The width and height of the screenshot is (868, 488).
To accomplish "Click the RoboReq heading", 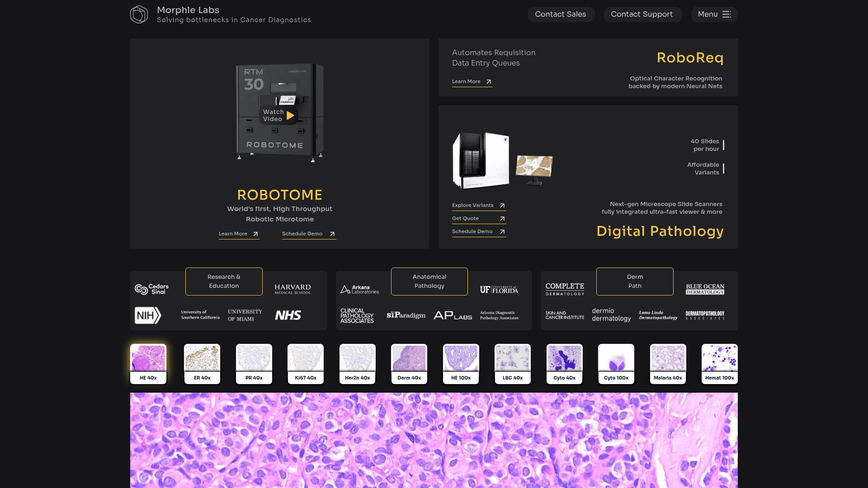I will pyautogui.click(x=690, y=58).
